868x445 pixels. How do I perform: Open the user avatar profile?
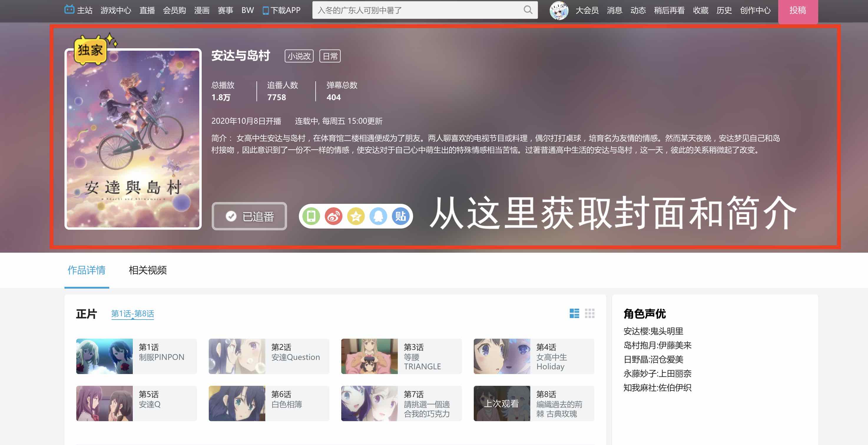(x=559, y=10)
